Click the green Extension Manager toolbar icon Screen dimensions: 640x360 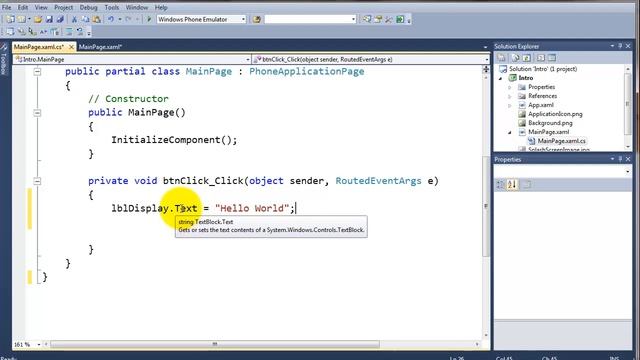click(x=400, y=19)
